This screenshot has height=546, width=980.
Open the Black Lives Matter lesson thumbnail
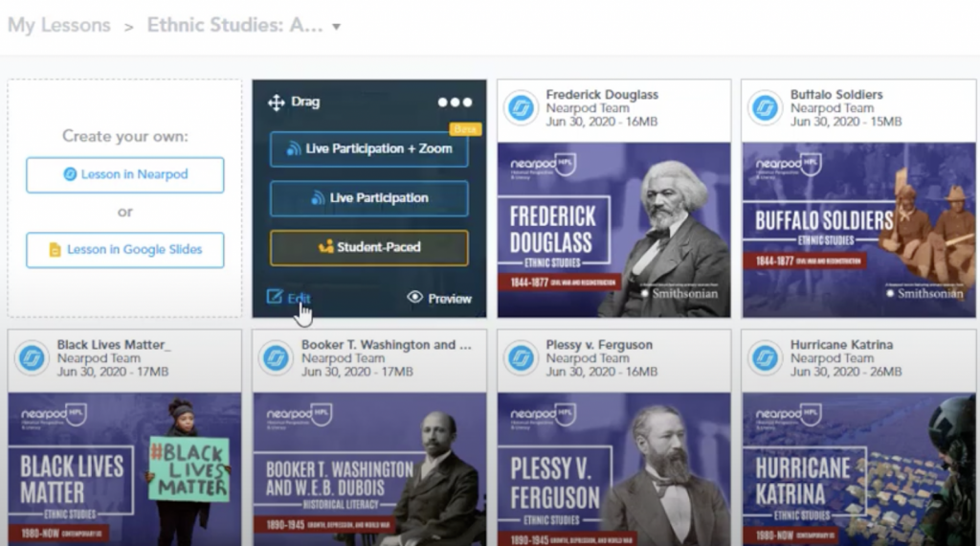point(124,469)
